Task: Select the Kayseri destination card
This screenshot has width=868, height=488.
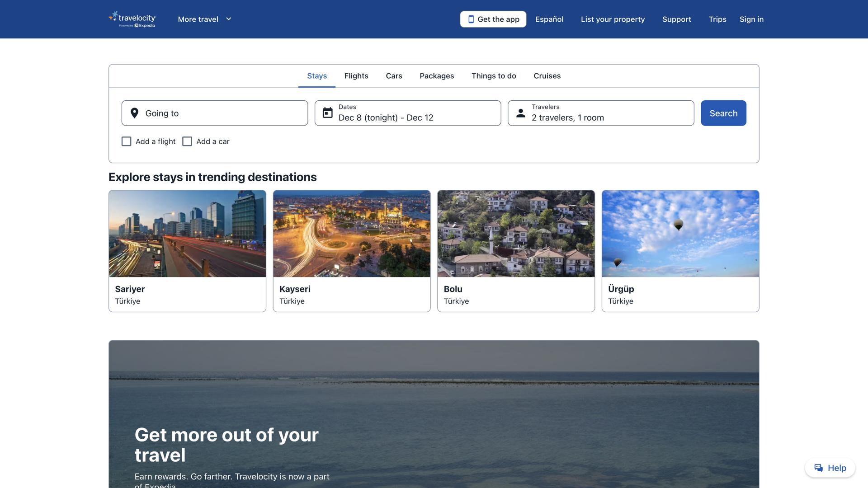Action: click(351, 251)
